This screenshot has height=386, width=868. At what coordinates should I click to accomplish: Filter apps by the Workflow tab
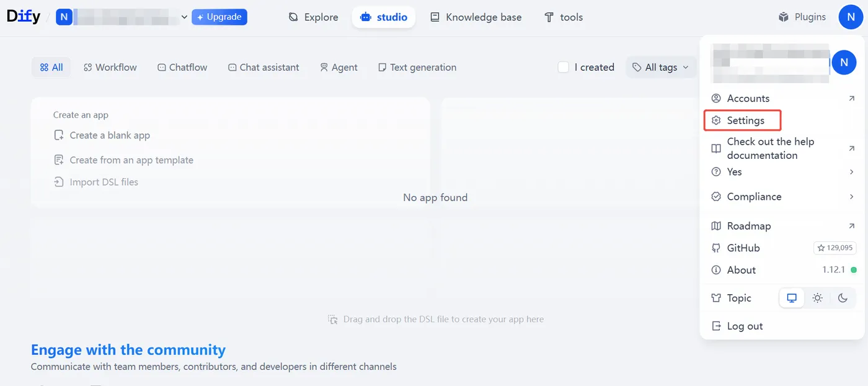110,67
